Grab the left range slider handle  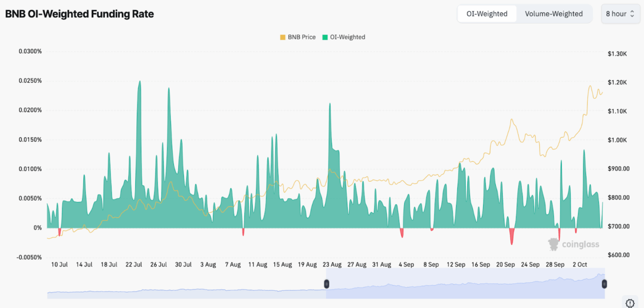[326, 283]
